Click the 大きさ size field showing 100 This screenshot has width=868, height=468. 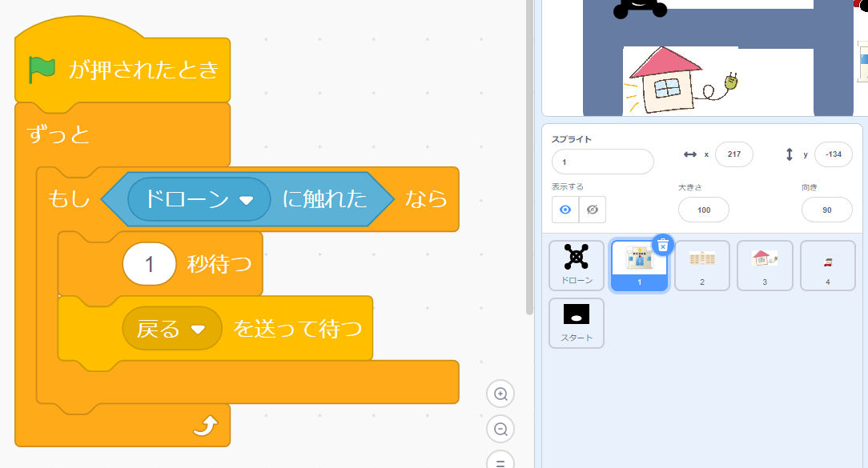703,210
